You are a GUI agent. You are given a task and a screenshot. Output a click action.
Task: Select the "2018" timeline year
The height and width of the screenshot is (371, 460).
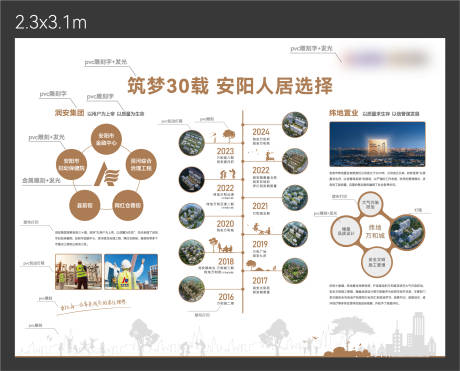pyautogui.click(x=226, y=261)
